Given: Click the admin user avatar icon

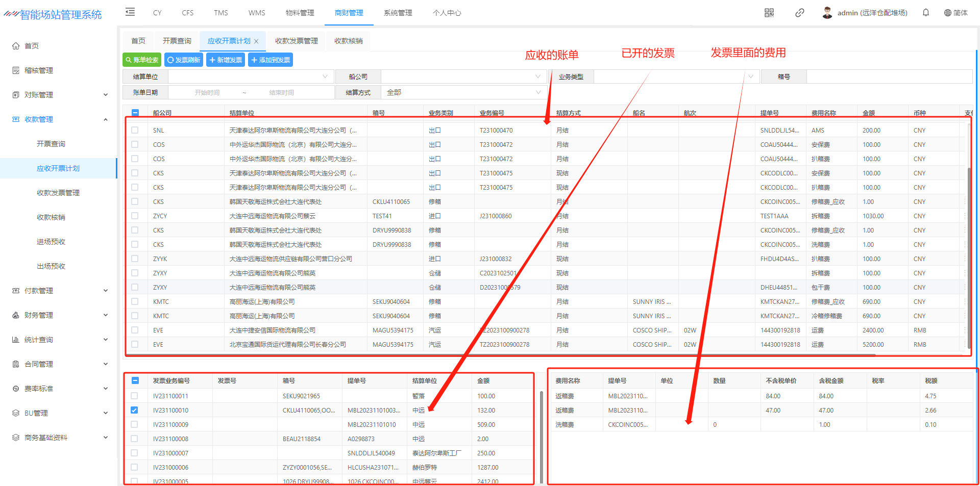Looking at the screenshot, I should pyautogui.click(x=827, y=13).
